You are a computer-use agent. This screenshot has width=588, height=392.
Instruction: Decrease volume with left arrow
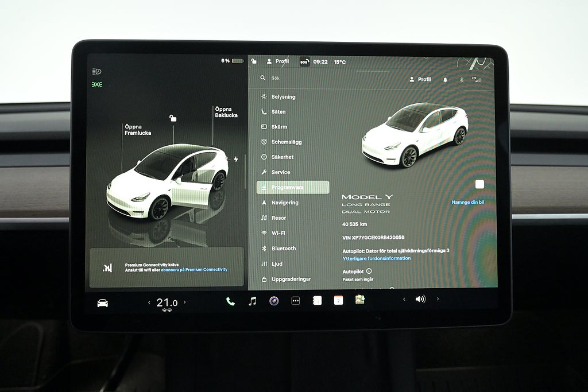point(404,299)
